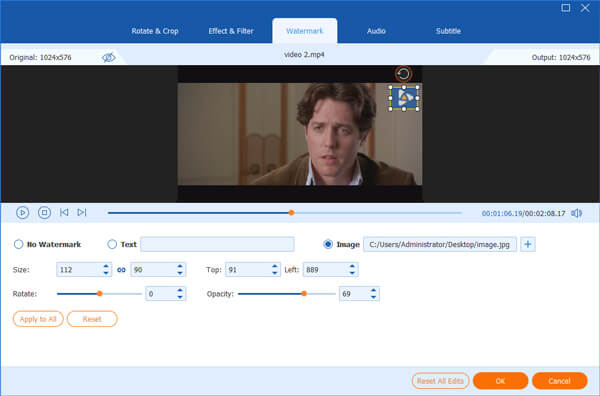600x396 pixels.
Task: Select the watermark image on the video
Action: point(404,98)
